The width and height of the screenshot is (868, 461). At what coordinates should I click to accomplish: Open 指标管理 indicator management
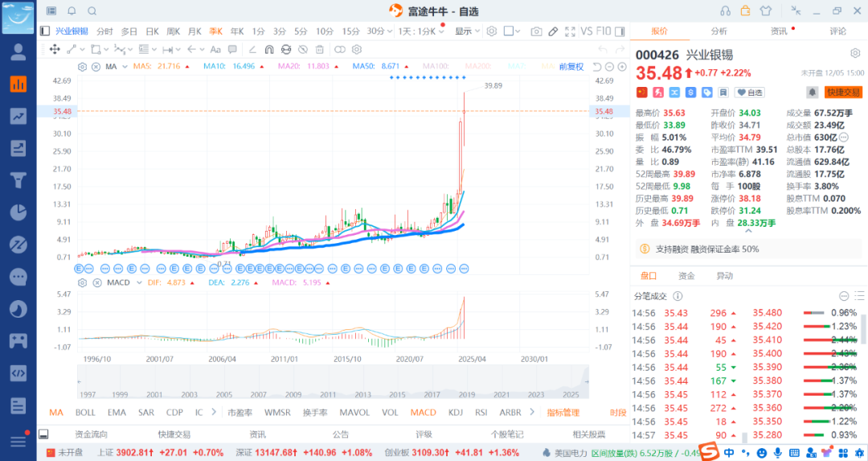pyautogui.click(x=563, y=412)
